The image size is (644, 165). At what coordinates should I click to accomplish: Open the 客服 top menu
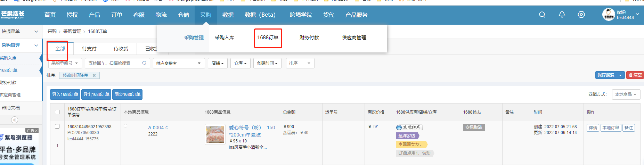pyautogui.click(x=139, y=15)
